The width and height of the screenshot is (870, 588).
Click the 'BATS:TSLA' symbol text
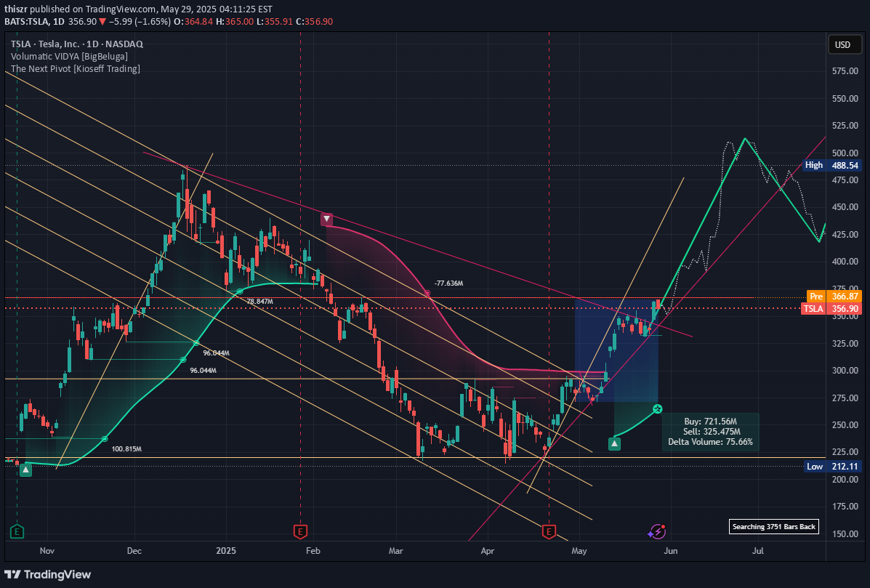tap(25, 22)
